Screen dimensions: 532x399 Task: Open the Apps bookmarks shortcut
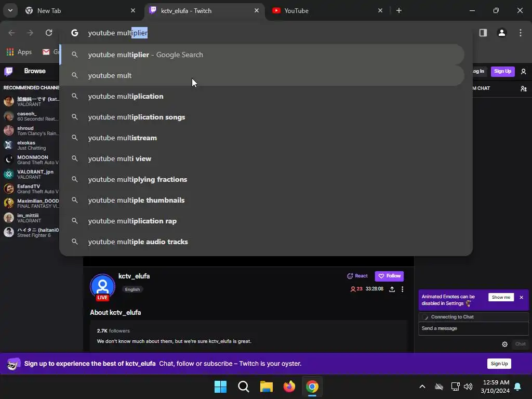(x=19, y=52)
